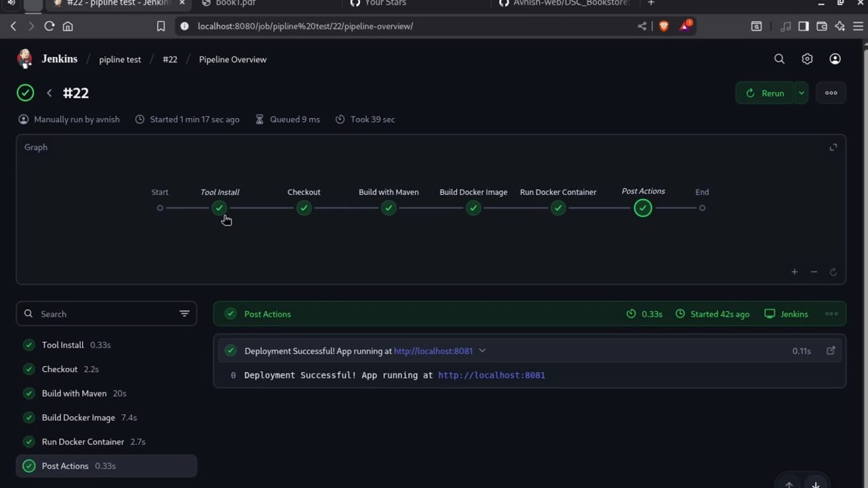This screenshot has height=488, width=868.
Task: Open the Jenkins search magnifier in header
Action: click(x=779, y=59)
